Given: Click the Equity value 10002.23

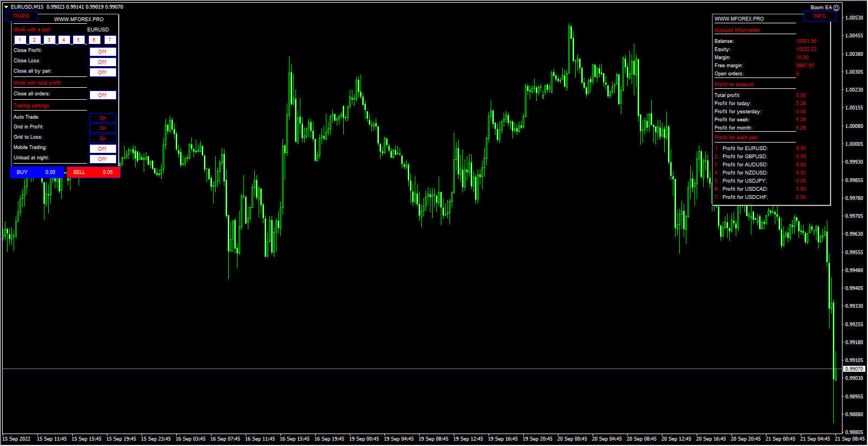Looking at the screenshot, I should (806, 49).
